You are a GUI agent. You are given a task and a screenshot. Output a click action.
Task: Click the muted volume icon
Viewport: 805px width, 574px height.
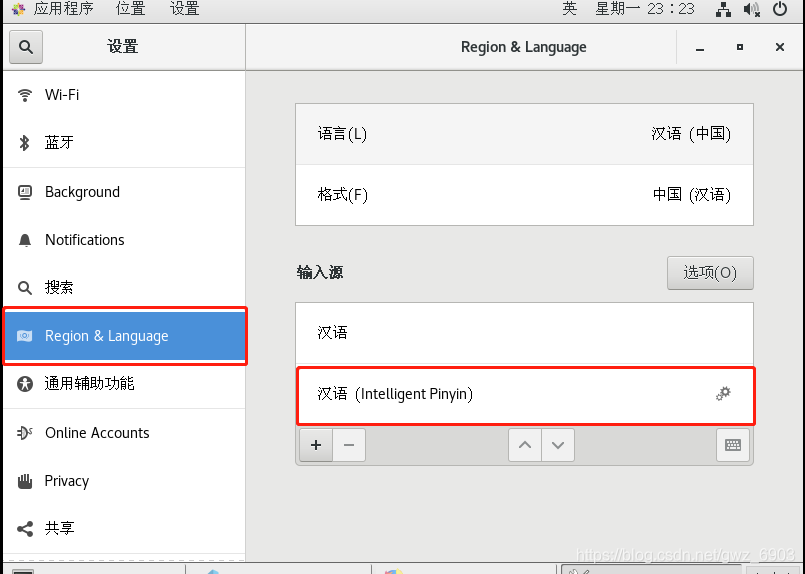[x=752, y=9]
